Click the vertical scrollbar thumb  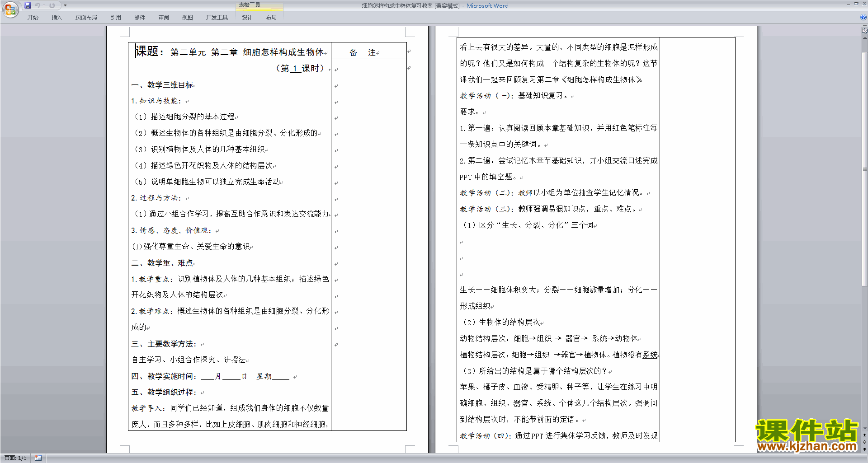click(865, 169)
